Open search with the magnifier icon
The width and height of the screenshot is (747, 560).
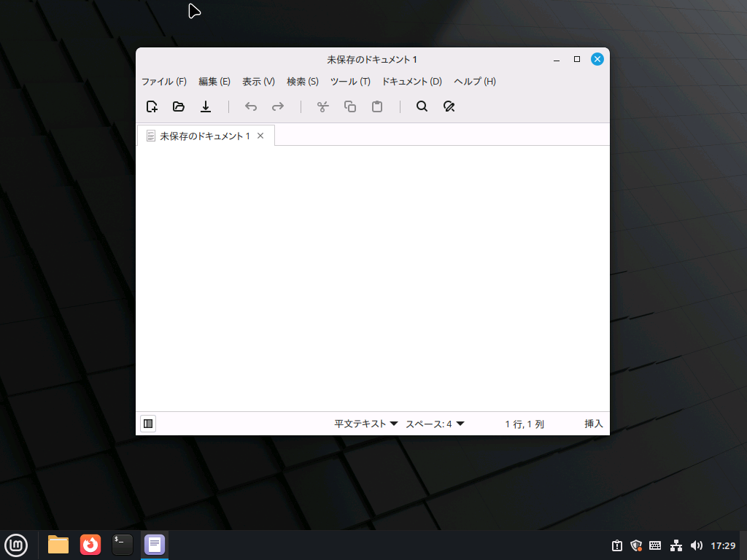tap(422, 106)
